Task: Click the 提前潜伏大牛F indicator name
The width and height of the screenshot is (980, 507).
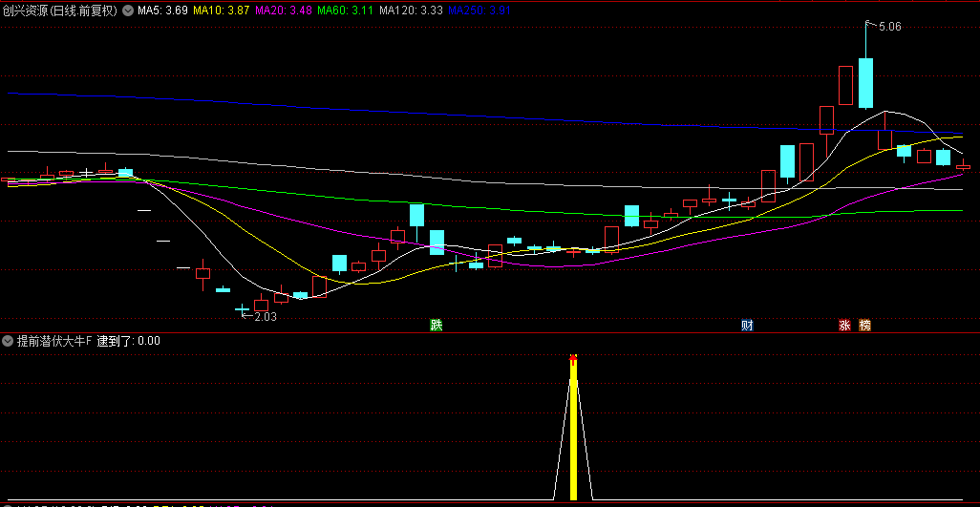Action: click(54, 341)
